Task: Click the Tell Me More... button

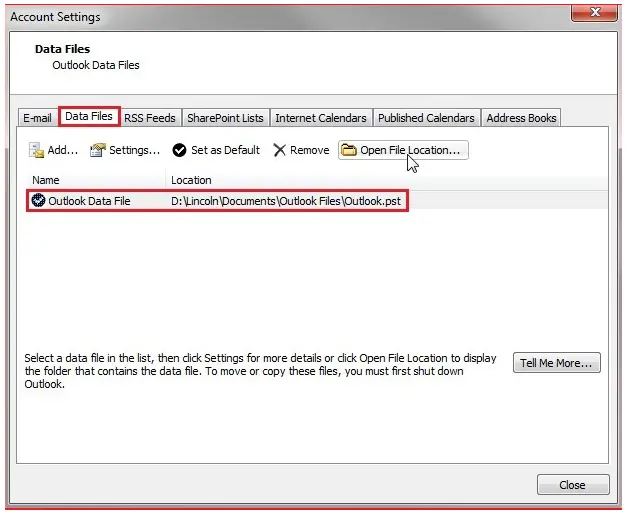Action: click(556, 363)
